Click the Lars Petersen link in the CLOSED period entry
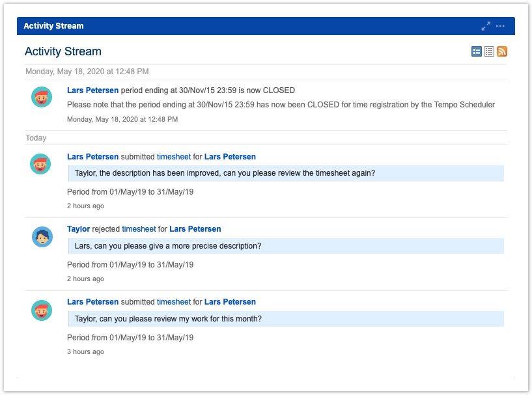Screen dimensions: 532x395 click(92, 90)
